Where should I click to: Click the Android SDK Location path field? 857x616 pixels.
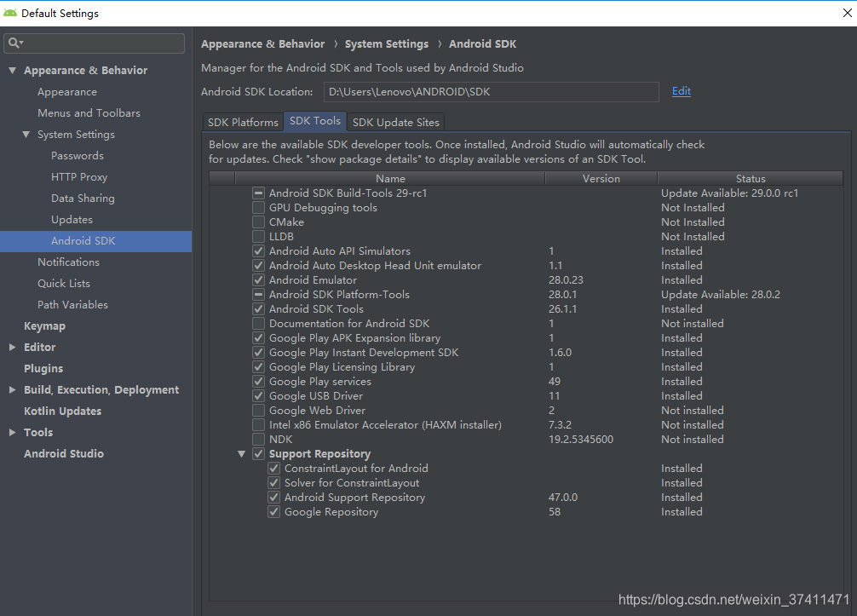coord(491,92)
